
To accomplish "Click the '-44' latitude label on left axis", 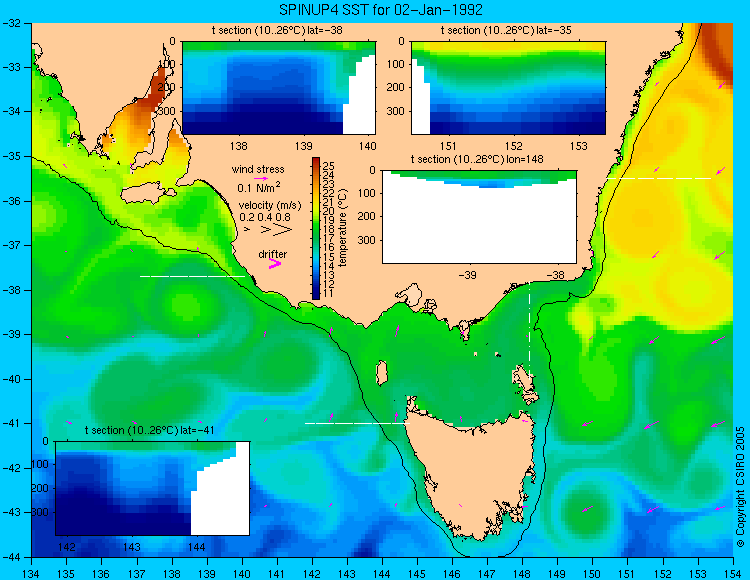I will pyautogui.click(x=13, y=557).
